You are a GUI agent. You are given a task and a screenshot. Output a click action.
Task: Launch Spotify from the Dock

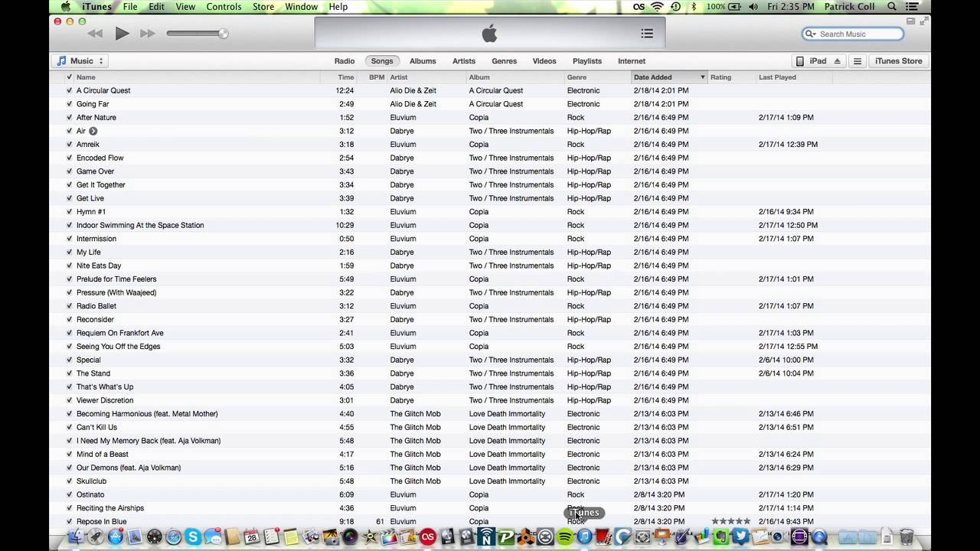tap(565, 537)
